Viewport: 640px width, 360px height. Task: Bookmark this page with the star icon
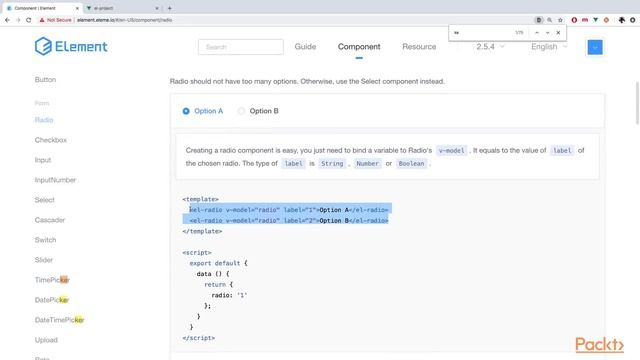pyautogui.click(x=560, y=20)
